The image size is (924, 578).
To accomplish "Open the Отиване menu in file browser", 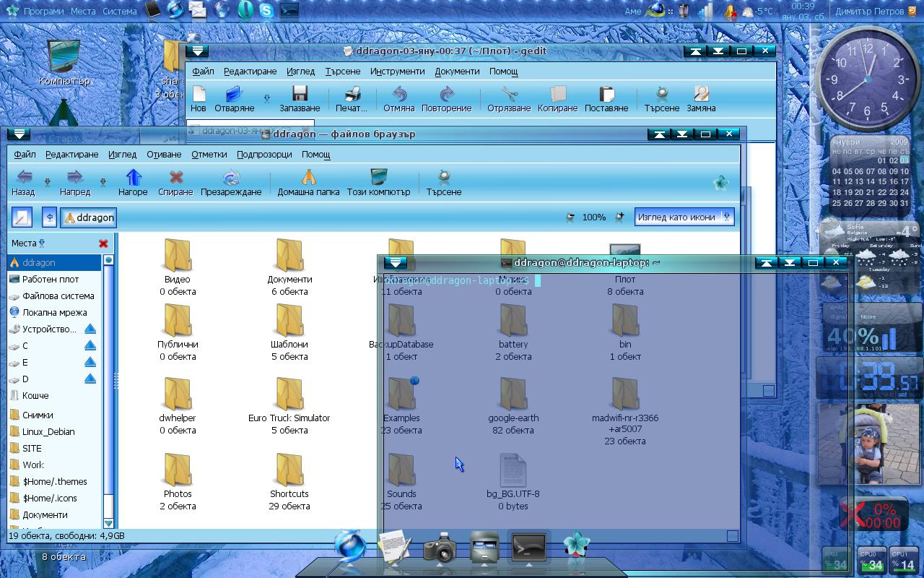I will pos(164,155).
